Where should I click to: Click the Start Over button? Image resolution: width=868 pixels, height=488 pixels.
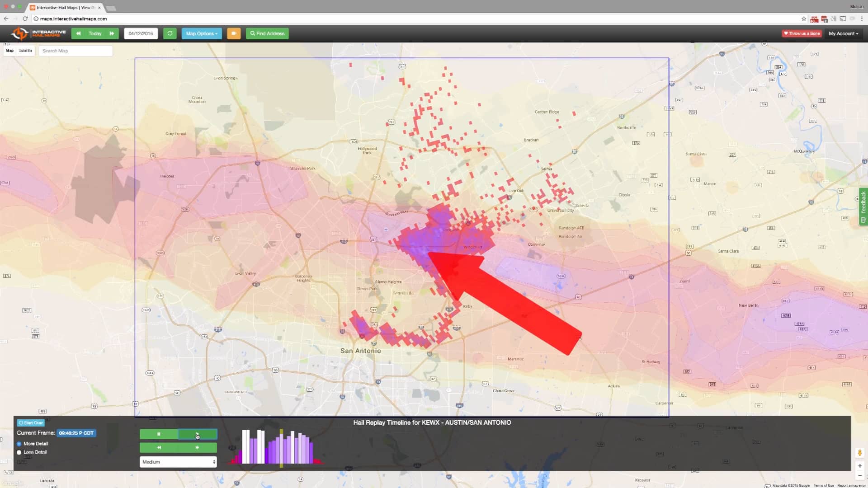coord(30,423)
